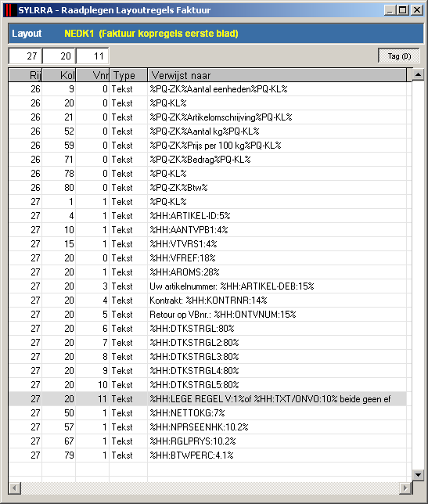Select the row Kontrakt: %HH:KONTRNR:14%
428x504 pixels.
click(x=207, y=301)
